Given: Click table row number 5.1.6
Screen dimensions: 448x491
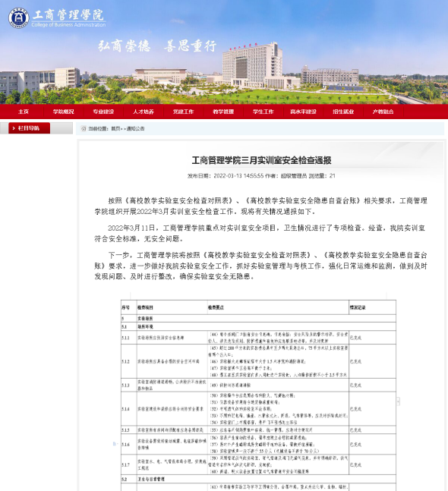Looking at the screenshot, I should point(126,445).
